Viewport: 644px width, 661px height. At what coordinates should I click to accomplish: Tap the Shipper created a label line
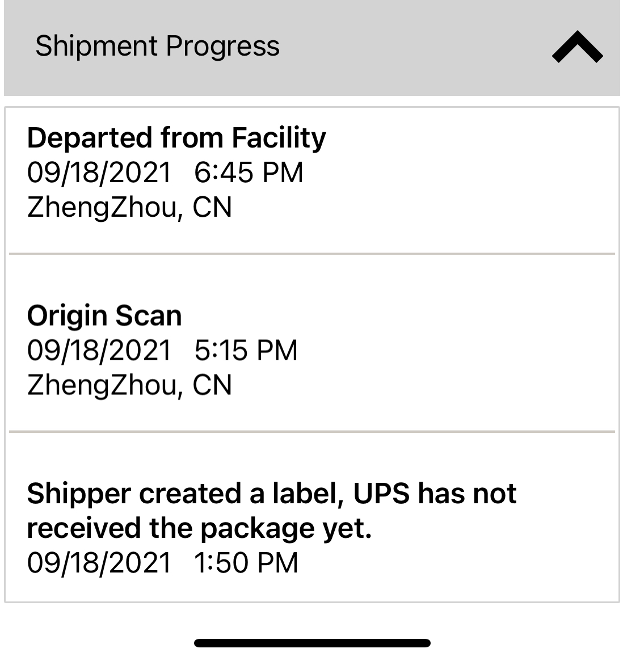pos(271,493)
